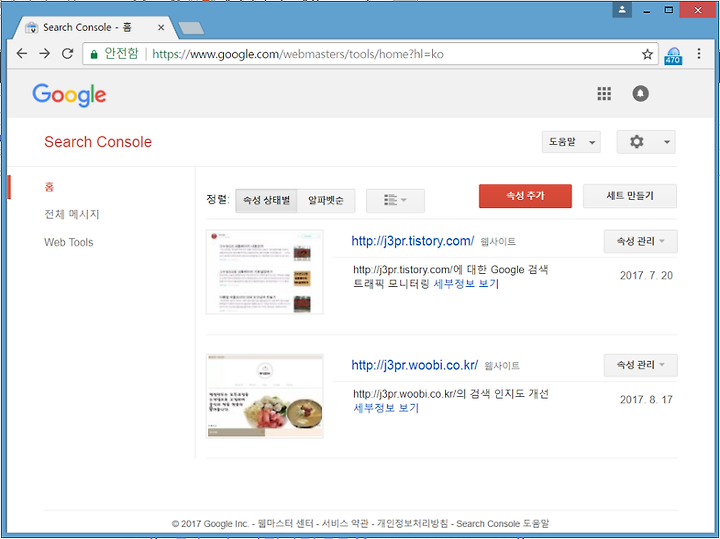720x539 pixels.
Task: Open Google notifications bell
Action: (x=641, y=94)
